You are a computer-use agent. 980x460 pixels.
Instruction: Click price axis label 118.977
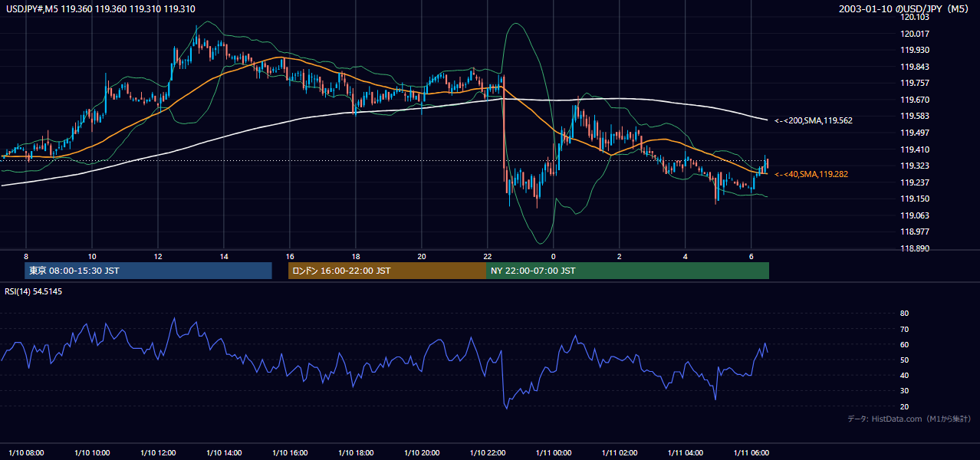[915, 232]
